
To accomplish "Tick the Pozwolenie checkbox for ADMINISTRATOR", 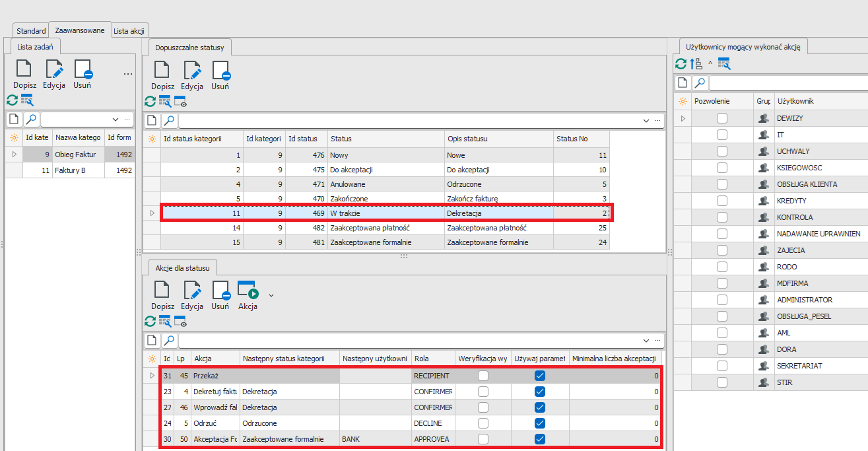I will [x=722, y=300].
